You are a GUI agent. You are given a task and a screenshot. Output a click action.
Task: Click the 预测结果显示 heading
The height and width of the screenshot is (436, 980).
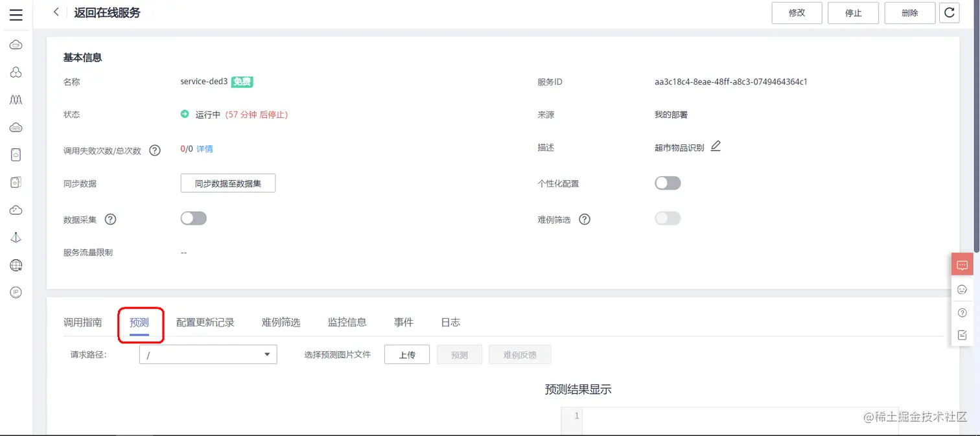578,389
